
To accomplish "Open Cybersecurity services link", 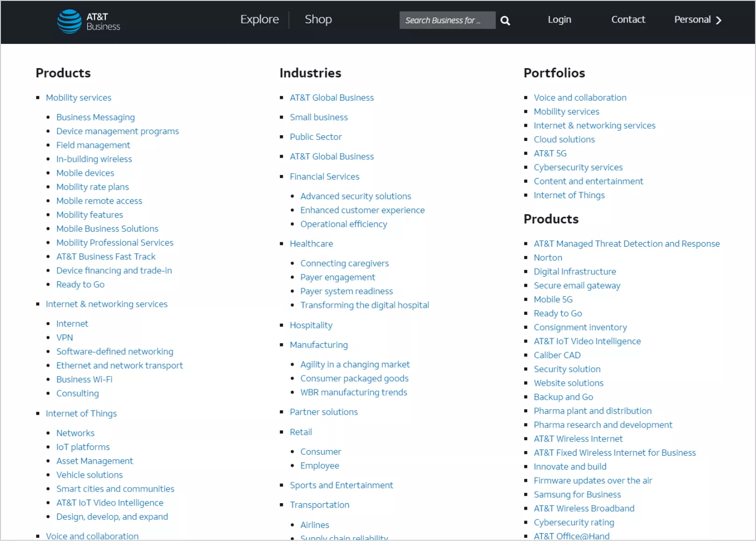I will (578, 167).
